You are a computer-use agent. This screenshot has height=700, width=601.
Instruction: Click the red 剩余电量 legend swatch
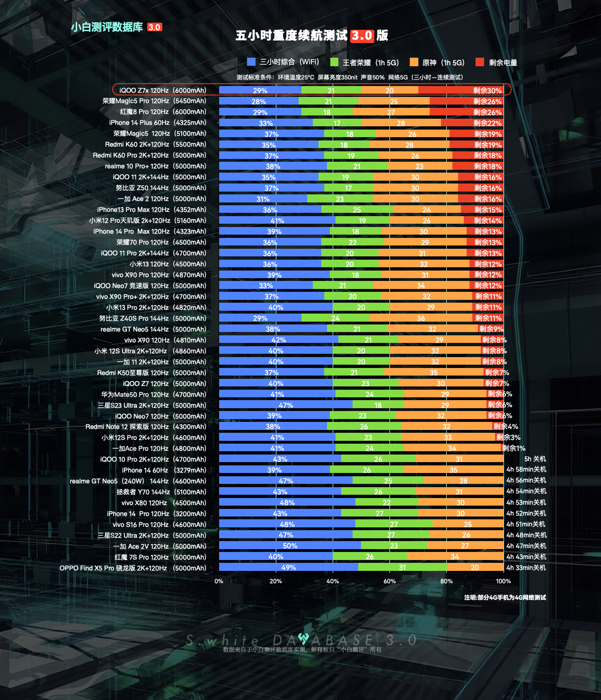point(480,61)
